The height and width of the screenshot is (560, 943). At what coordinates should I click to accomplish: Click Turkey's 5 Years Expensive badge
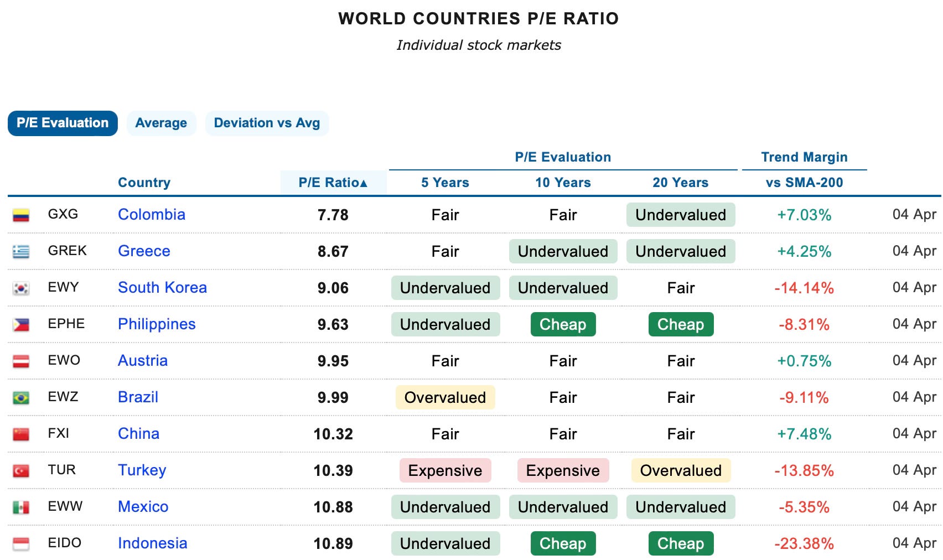coord(445,470)
